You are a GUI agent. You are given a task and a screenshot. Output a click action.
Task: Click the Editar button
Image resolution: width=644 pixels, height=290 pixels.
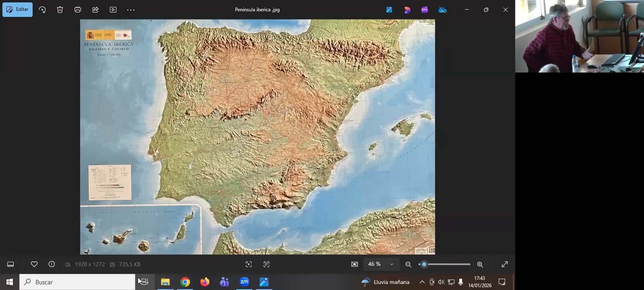(x=18, y=10)
